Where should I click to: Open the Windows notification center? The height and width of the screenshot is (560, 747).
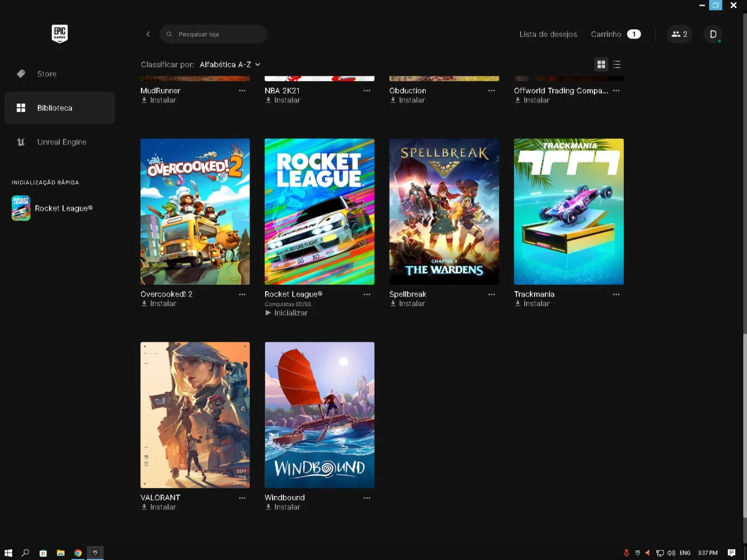coord(732,553)
